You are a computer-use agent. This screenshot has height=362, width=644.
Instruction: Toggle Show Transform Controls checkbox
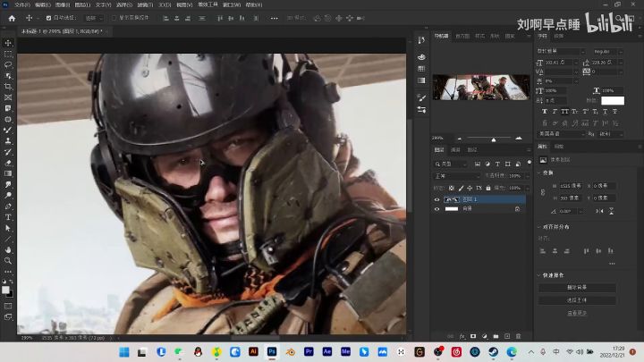point(114,18)
